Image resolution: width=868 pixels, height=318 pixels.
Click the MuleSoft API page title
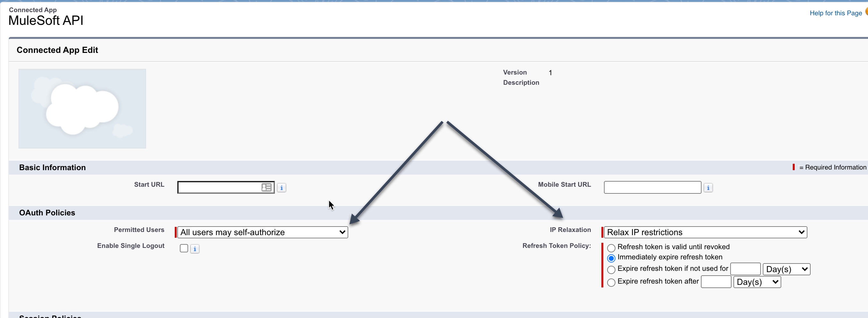[x=46, y=20]
